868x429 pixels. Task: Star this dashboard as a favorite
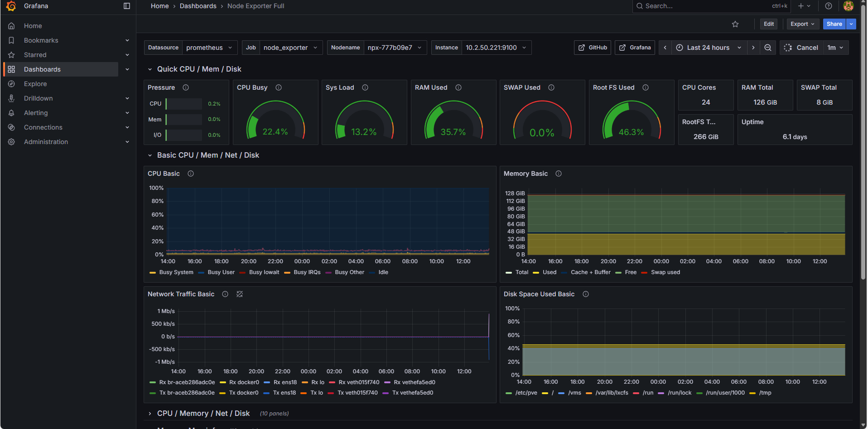[x=735, y=24]
